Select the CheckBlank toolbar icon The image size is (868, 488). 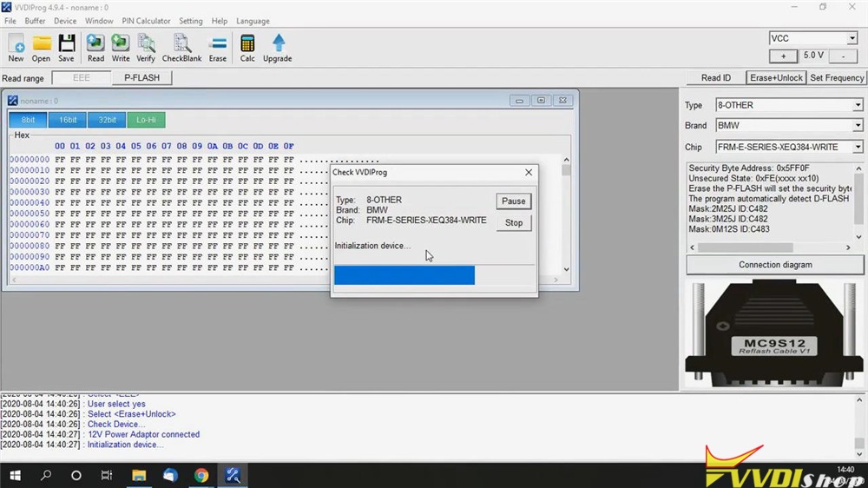coord(181,48)
